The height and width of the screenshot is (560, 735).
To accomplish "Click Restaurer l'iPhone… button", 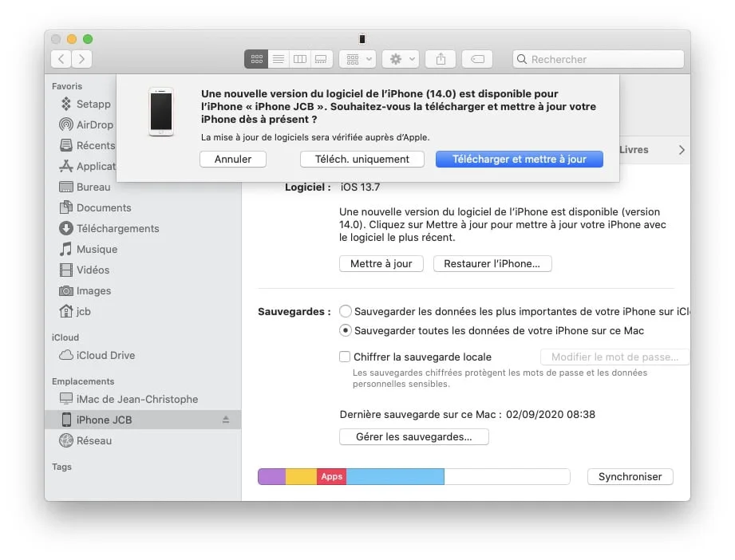I will point(492,264).
